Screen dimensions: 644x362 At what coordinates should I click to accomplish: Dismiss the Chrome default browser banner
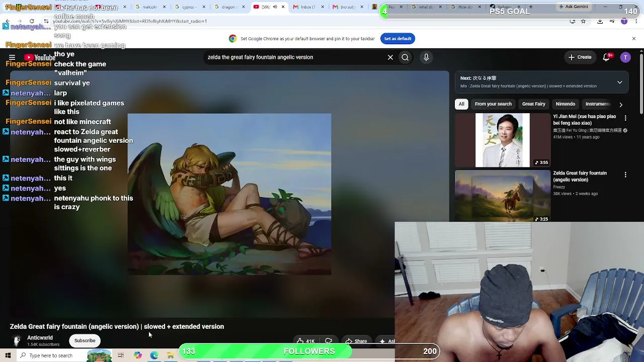(633, 39)
